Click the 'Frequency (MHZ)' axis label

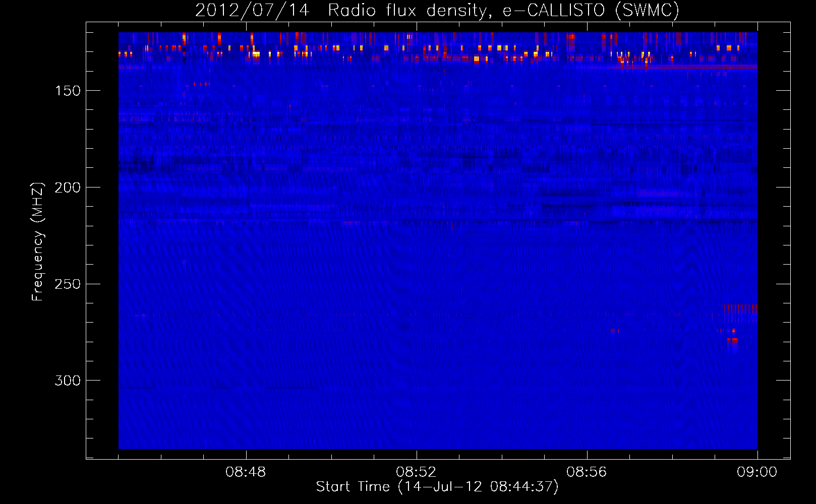pyautogui.click(x=38, y=241)
